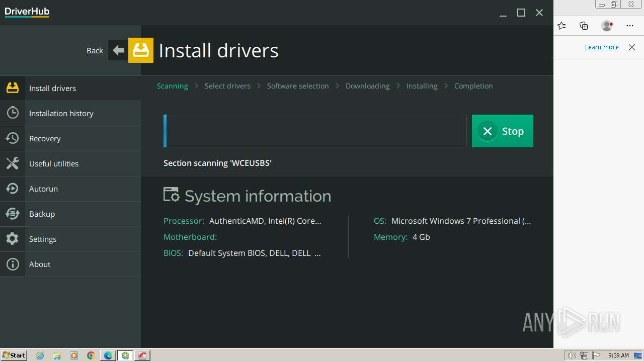Click the wrench tools icon for utilities
This screenshot has width=644, height=362.
point(13,163)
